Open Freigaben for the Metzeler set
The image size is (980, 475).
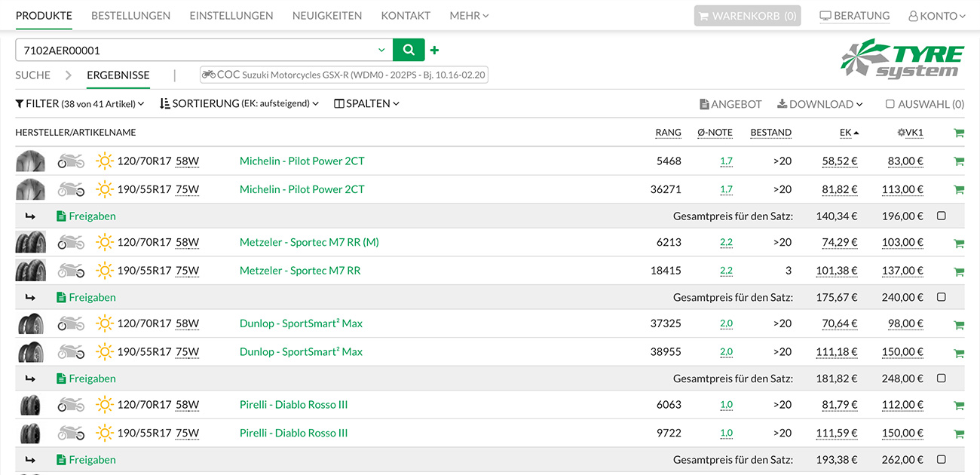point(85,297)
